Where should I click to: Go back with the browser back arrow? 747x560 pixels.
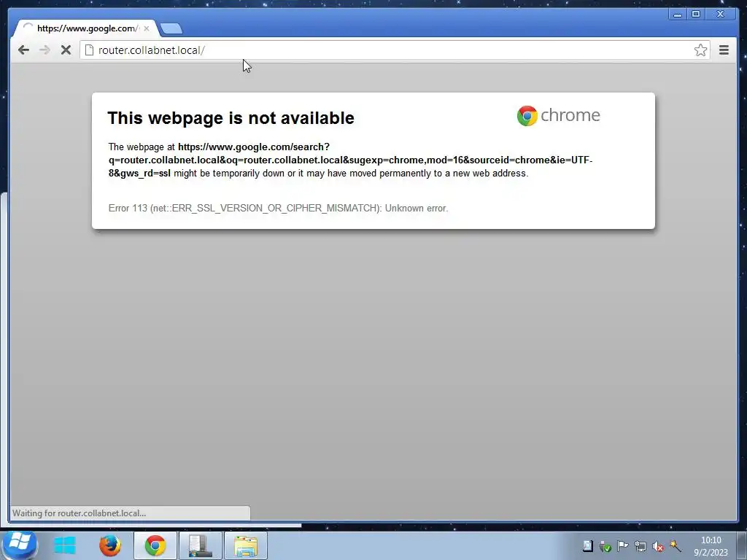[23, 50]
